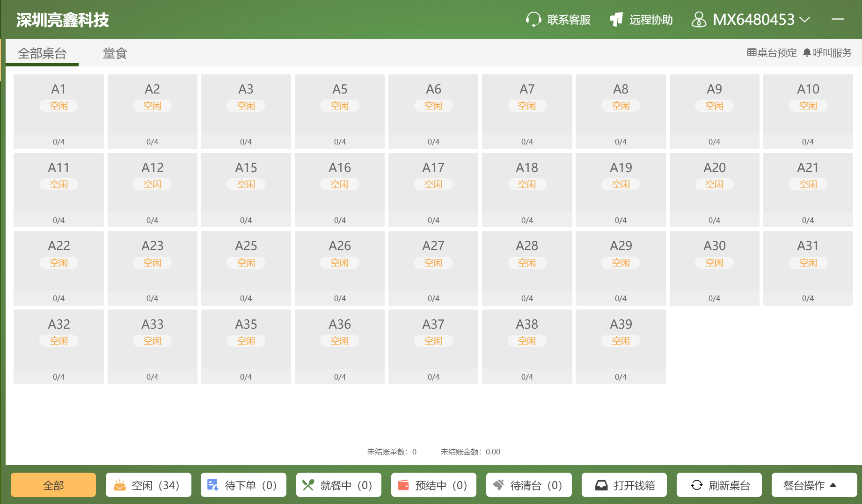Click the pending order 待下单 icon

click(213, 485)
